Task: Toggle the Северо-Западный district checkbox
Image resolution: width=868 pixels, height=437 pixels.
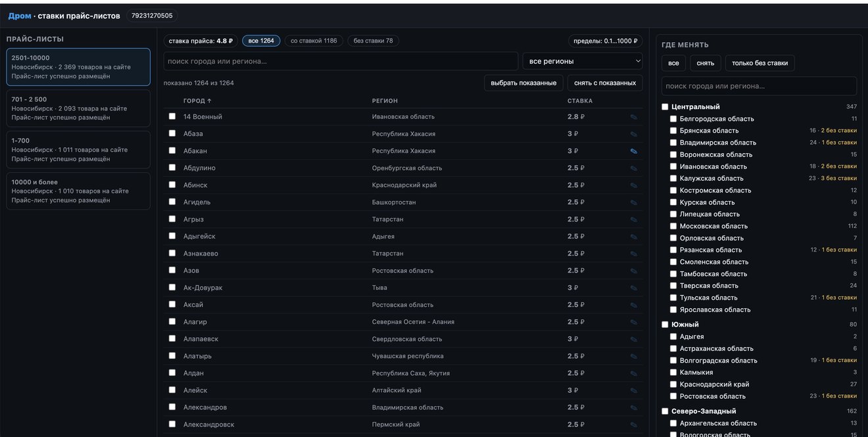Action: (x=665, y=411)
